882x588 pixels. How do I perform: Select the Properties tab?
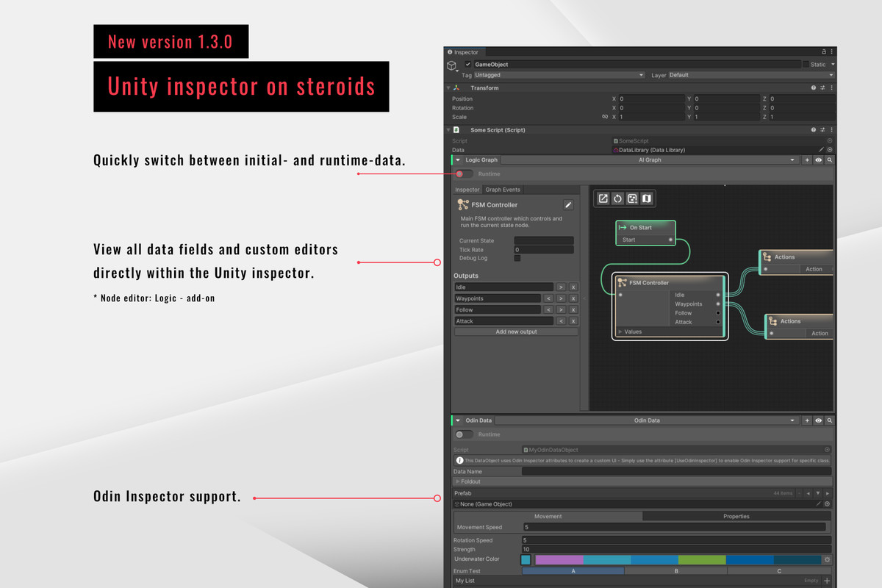pyautogui.click(x=736, y=516)
